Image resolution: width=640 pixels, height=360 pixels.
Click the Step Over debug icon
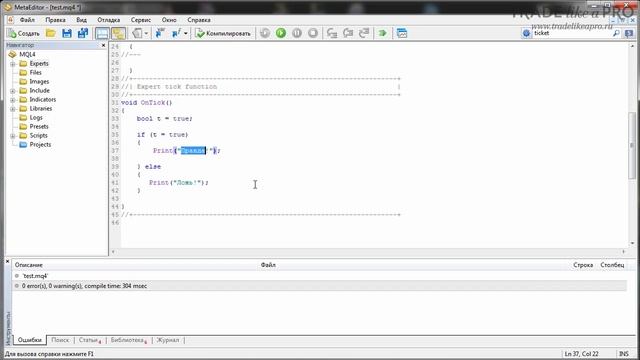pyautogui.click(x=348, y=33)
